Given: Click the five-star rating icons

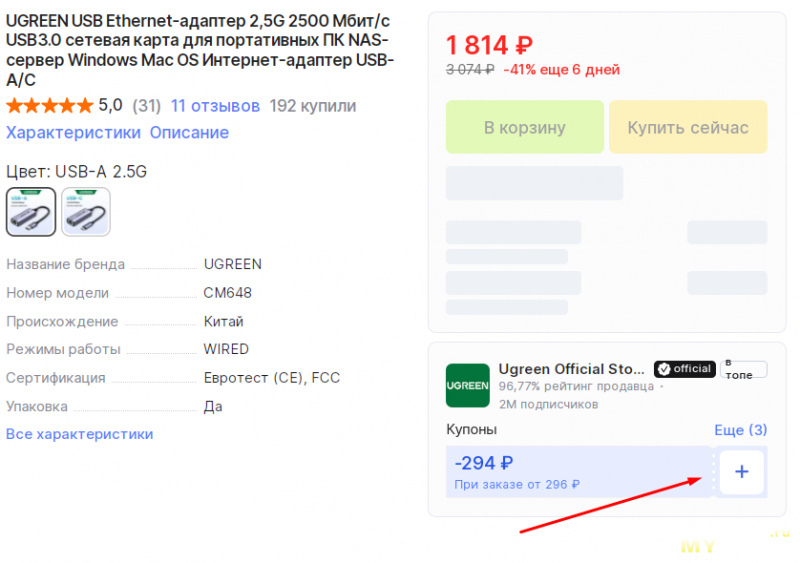Looking at the screenshot, I should [49, 106].
